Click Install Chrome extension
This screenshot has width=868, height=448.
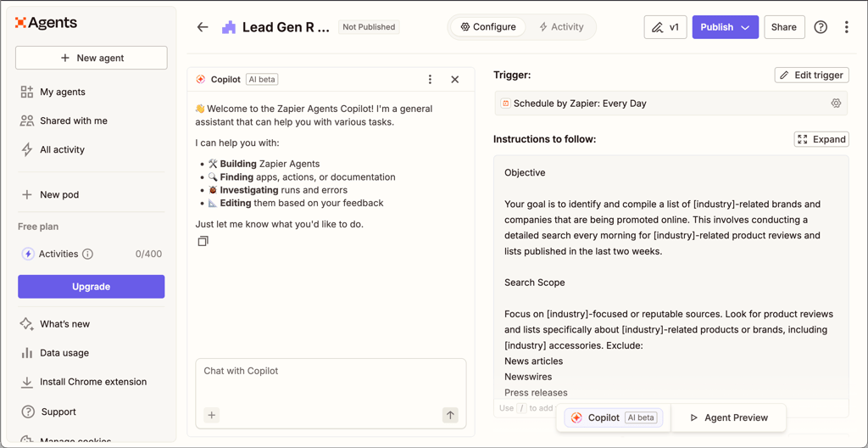(x=92, y=382)
